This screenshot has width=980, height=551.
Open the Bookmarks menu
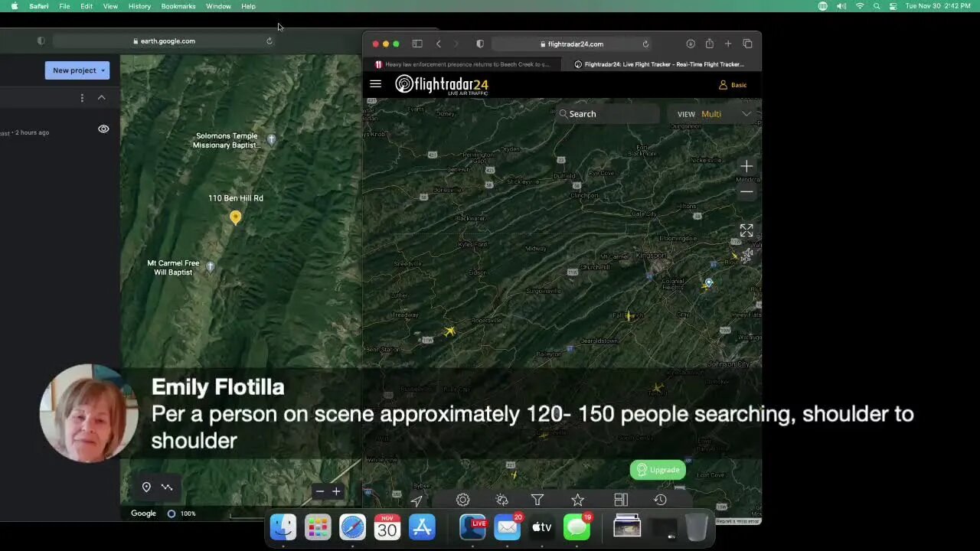pos(178,6)
